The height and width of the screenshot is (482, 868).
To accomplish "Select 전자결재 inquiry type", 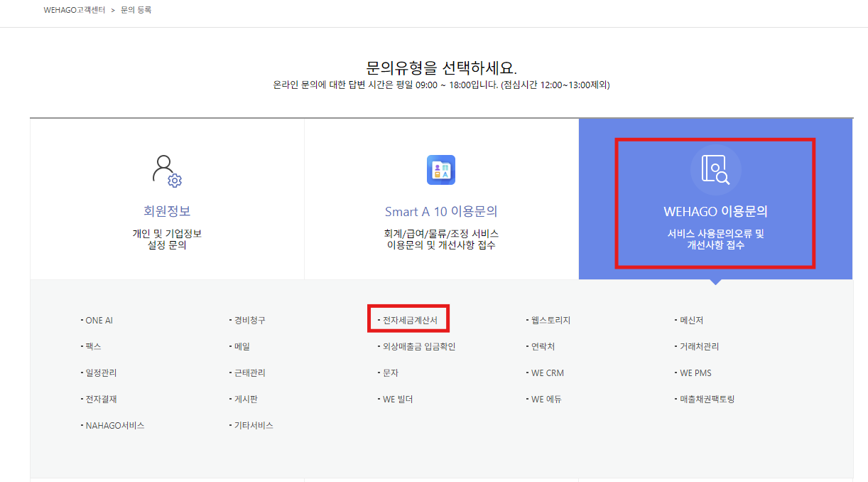I will point(101,400).
